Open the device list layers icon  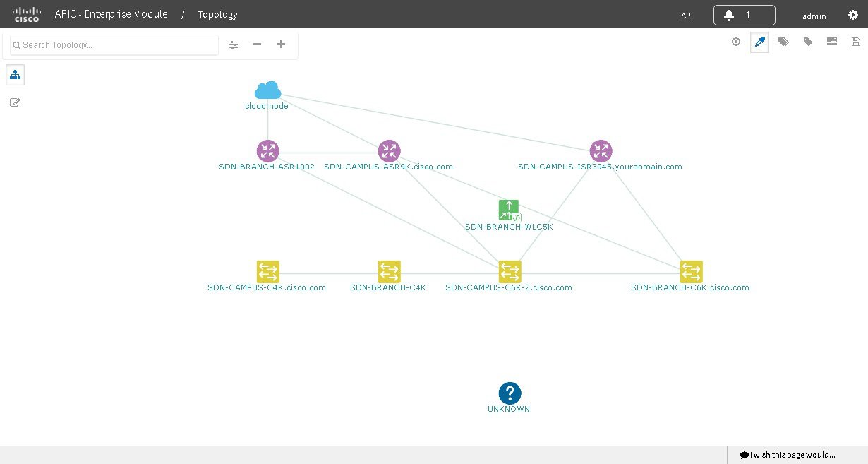point(832,42)
